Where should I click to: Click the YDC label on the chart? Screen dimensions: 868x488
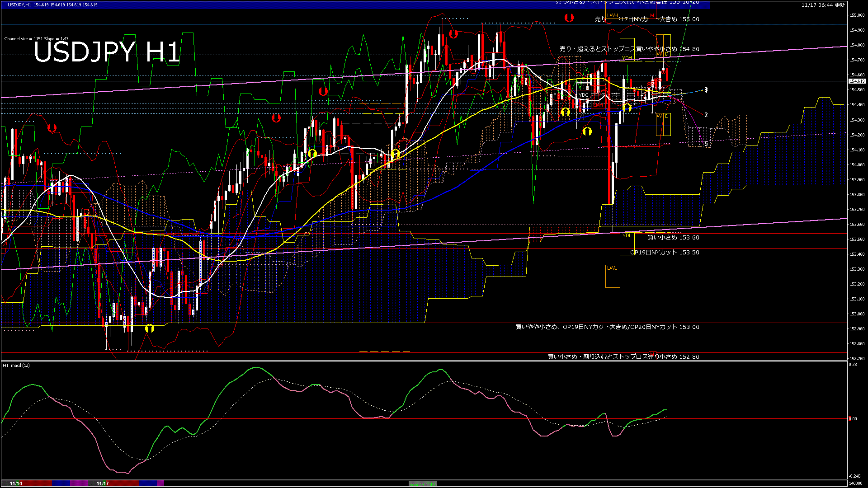[583, 95]
